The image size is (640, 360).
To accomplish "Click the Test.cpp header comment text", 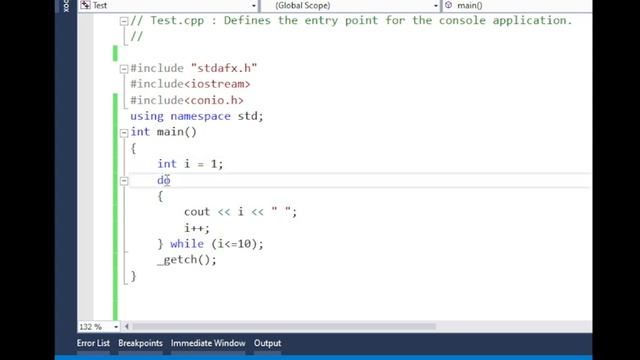I will tap(351, 20).
